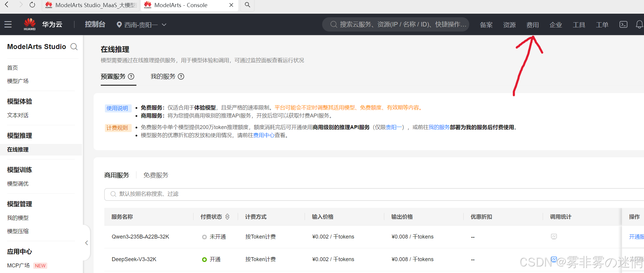Click the 优惠折扣 column header

click(x=481, y=217)
